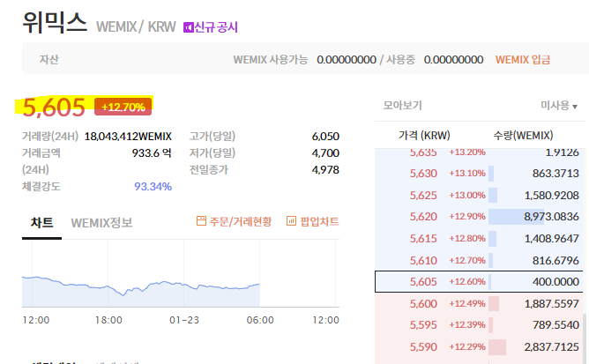Click the current price 5,605

[54, 108]
